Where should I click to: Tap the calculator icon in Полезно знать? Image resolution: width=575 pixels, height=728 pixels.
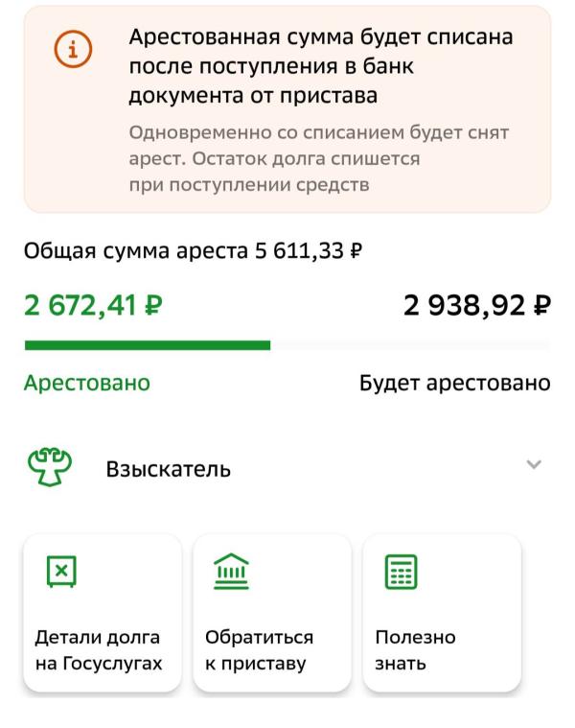[399, 573]
